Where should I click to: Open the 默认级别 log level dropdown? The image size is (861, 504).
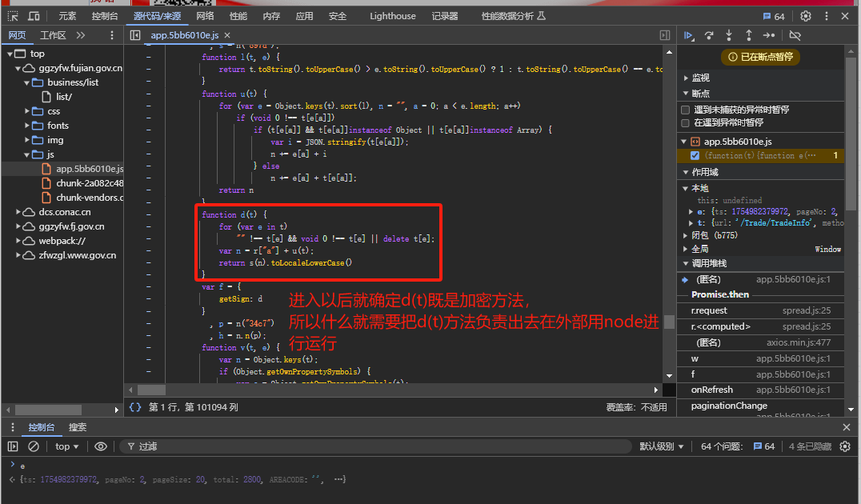click(x=661, y=446)
